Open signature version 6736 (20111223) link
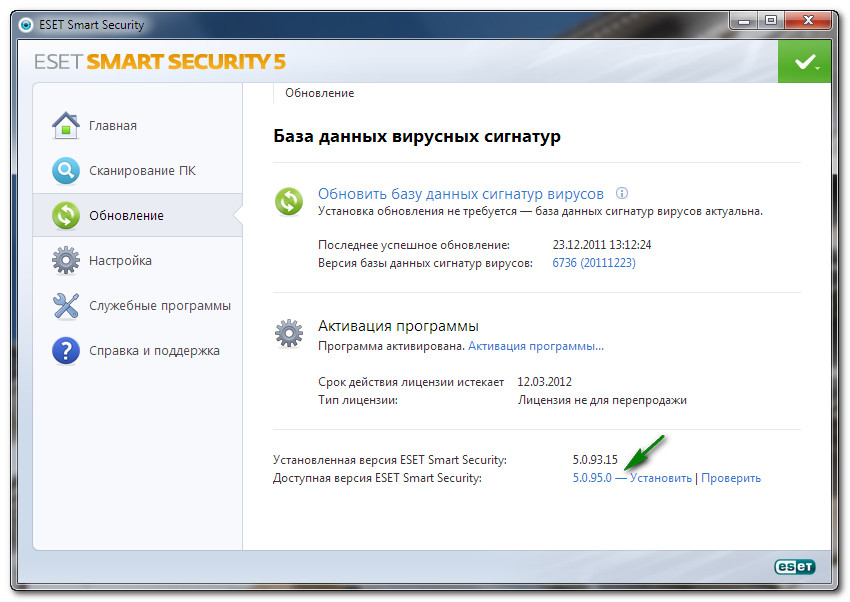The width and height of the screenshot is (850, 602). coord(594,263)
